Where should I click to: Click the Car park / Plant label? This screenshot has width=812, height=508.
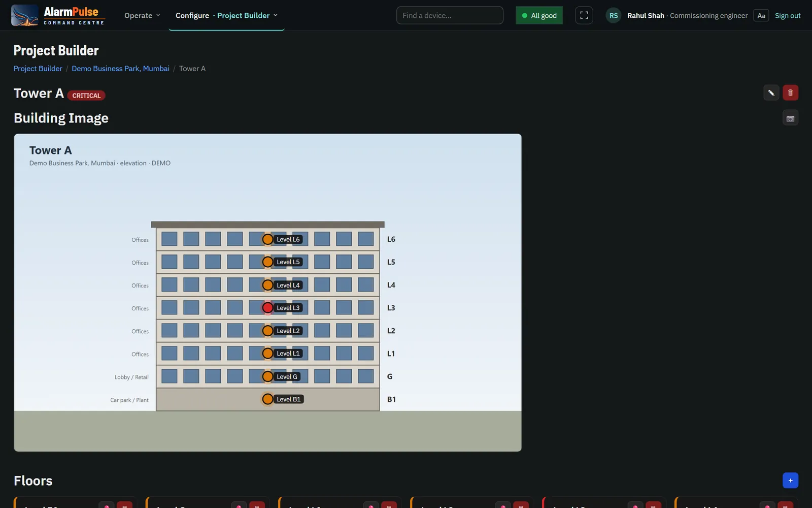129,400
